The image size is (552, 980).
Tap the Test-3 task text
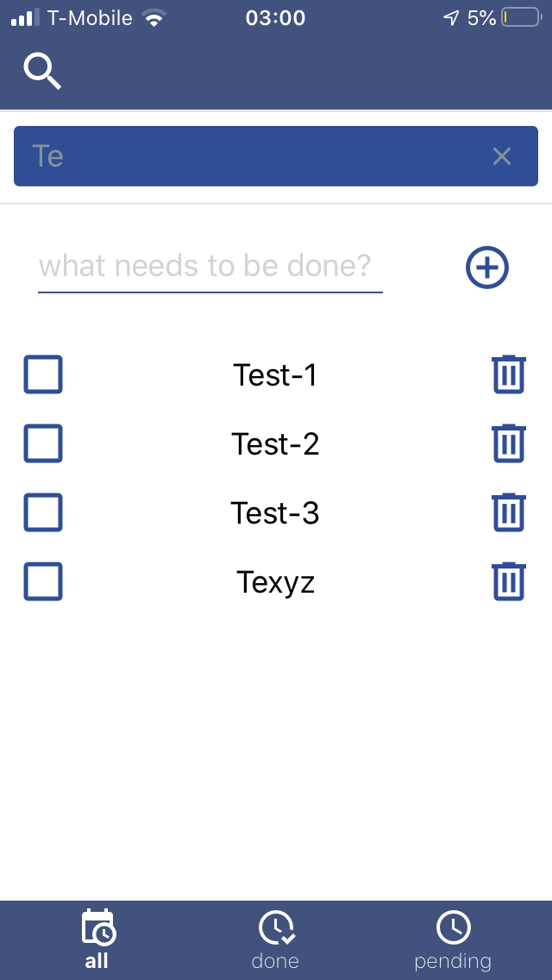tap(275, 513)
